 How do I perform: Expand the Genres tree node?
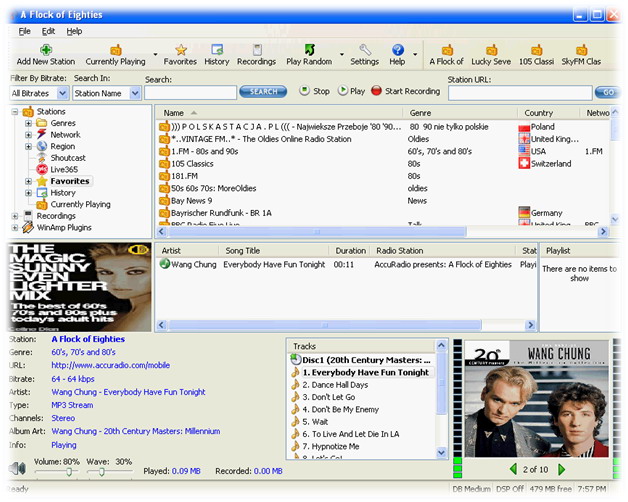point(28,123)
